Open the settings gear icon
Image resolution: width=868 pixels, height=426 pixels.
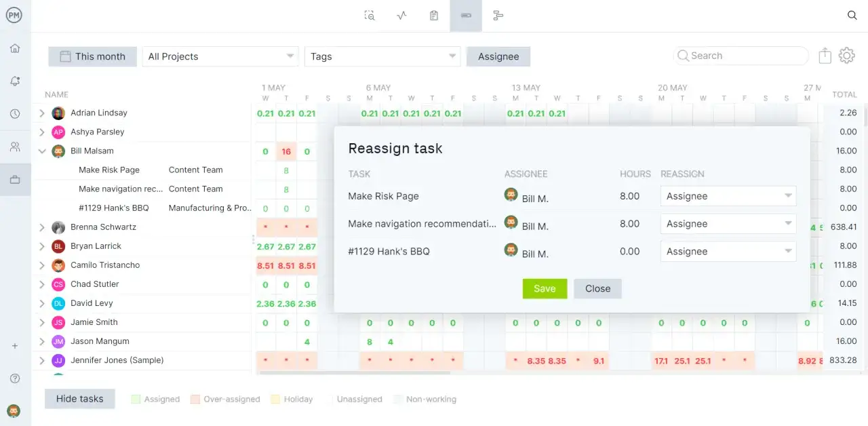pyautogui.click(x=846, y=56)
